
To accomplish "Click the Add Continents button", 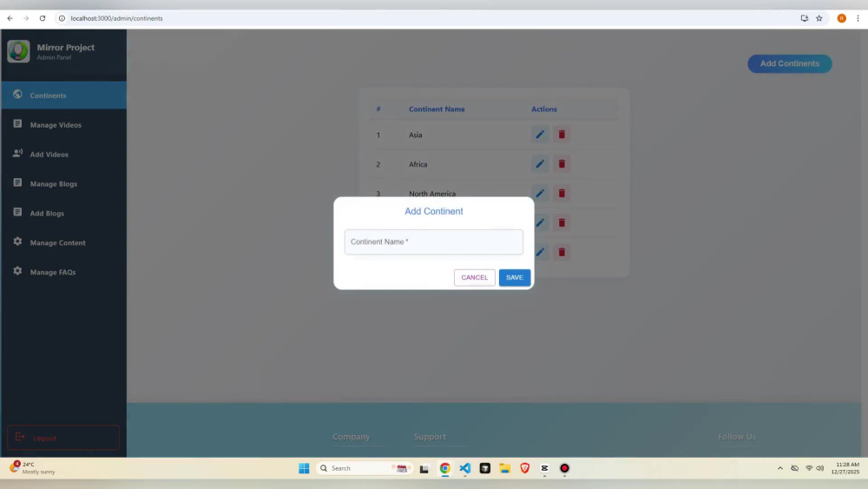I will pos(789,63).
